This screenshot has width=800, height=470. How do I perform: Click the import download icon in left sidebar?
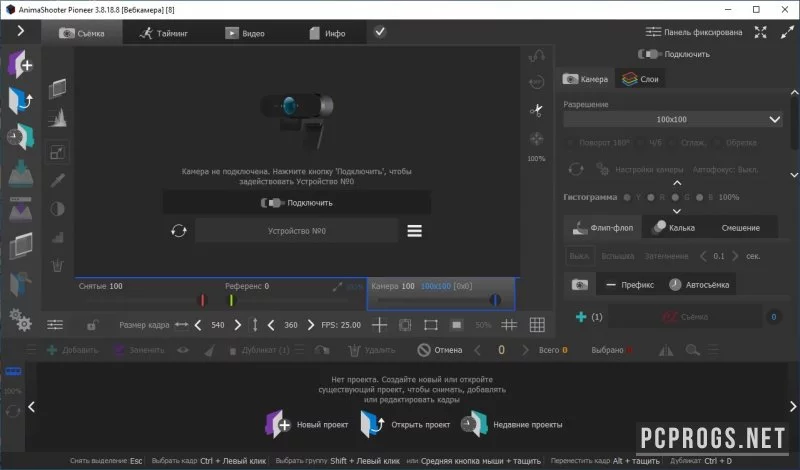click(x=20, y=174)
